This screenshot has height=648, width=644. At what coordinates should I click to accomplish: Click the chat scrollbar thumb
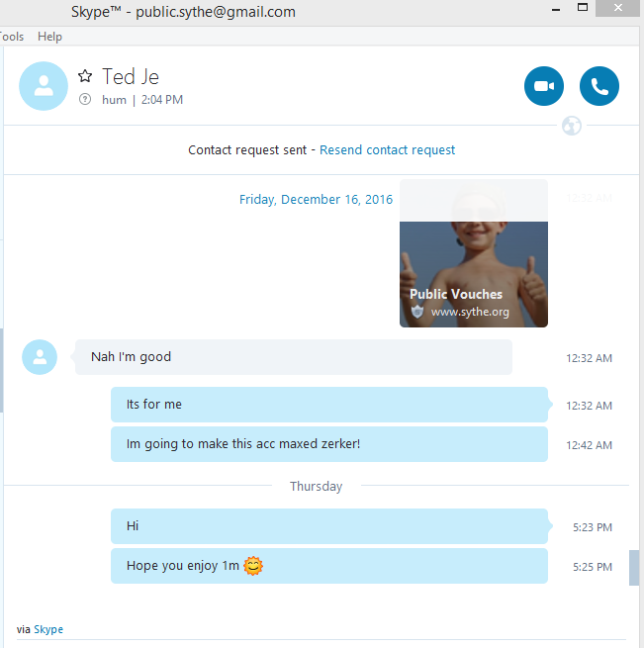pyautogui.click(x=634, y=568)
